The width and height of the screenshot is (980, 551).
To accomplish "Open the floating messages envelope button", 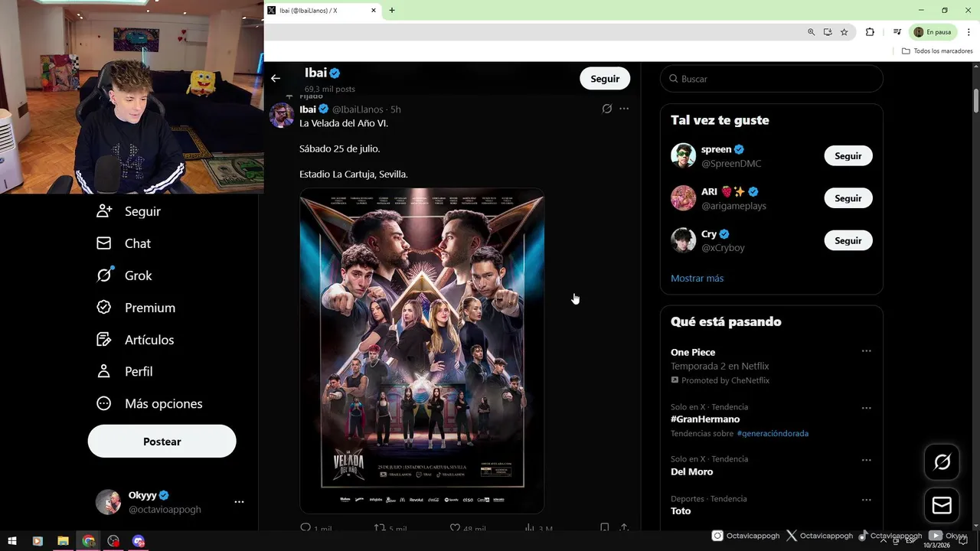I will tap(942, 506).
